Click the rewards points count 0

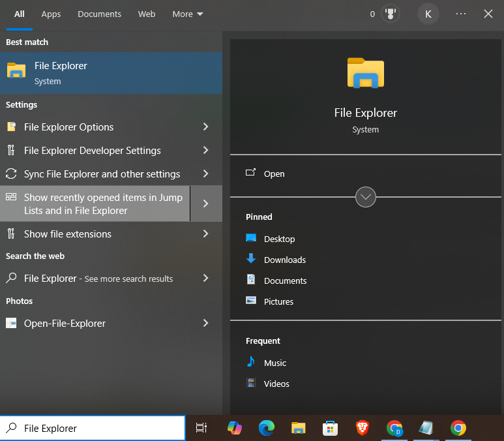coord(372,14)
